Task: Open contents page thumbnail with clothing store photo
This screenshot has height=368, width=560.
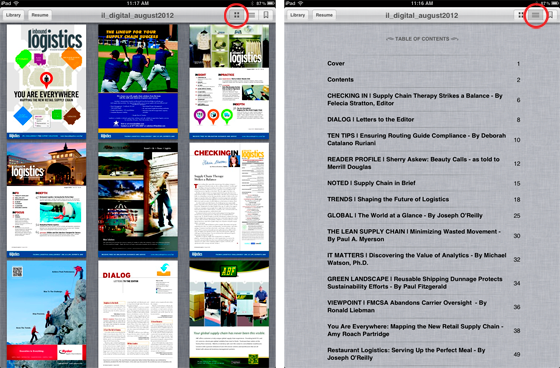Action: [x=229, y=81]
